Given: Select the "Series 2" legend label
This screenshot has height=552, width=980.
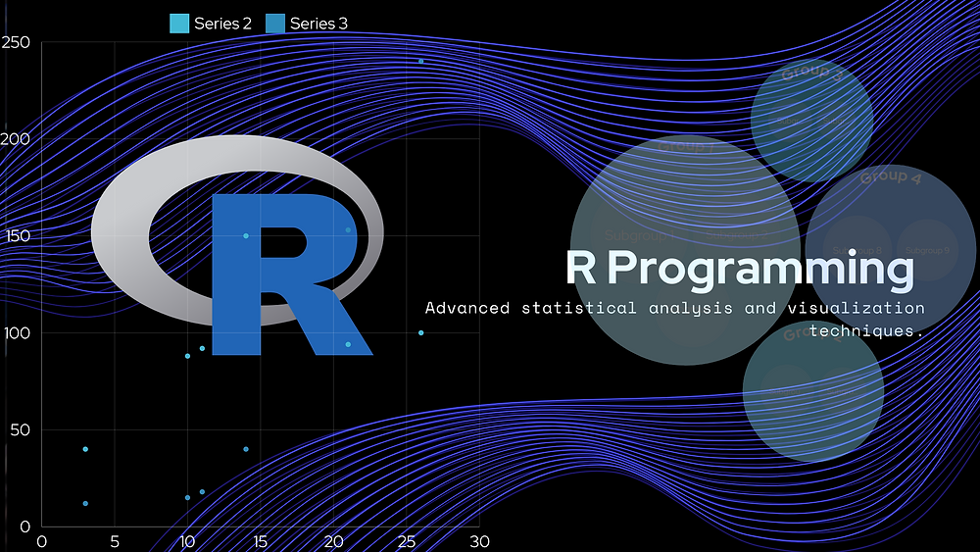Looking at the screenshot, I should (222, 24).
